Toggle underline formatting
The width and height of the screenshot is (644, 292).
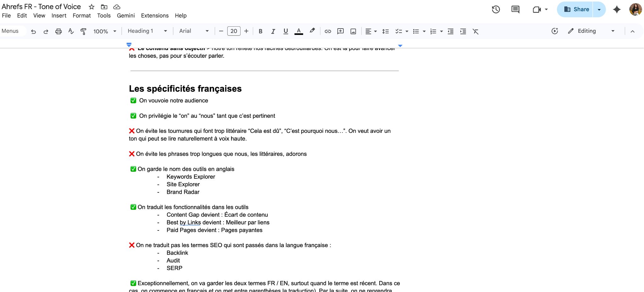pos(286,31)
